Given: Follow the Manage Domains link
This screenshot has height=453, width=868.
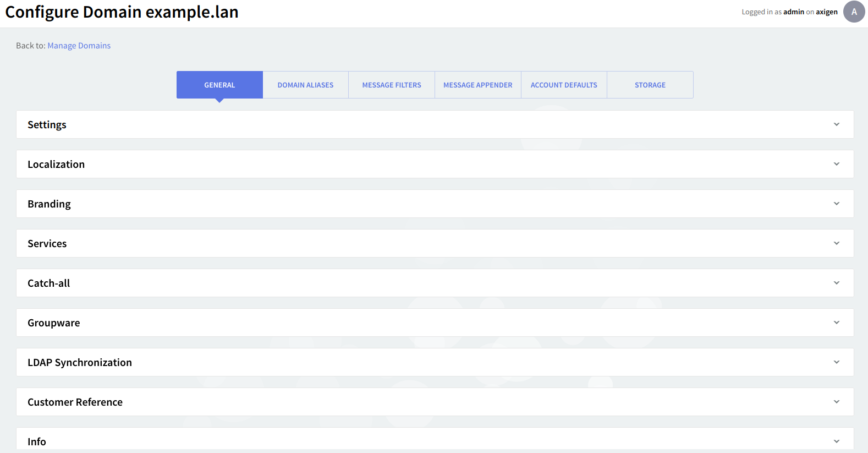Looking at the screenshot, I should (x=79, y=46).
